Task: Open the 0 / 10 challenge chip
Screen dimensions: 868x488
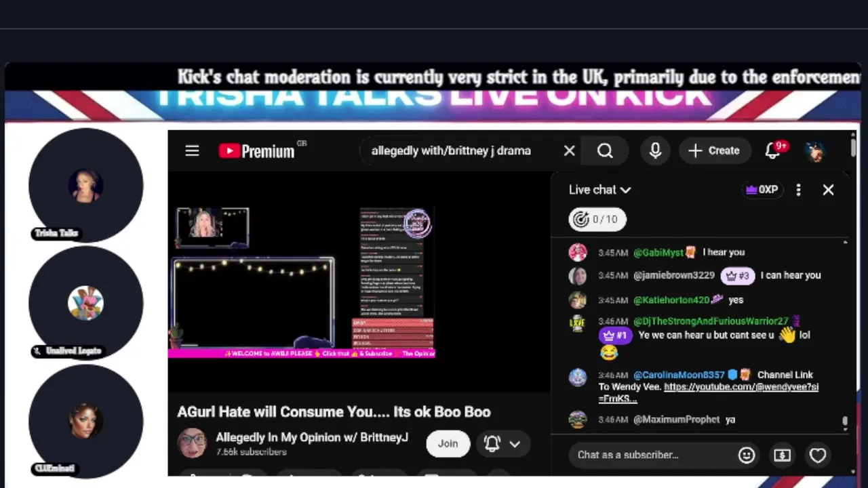Action: (597, 219)
